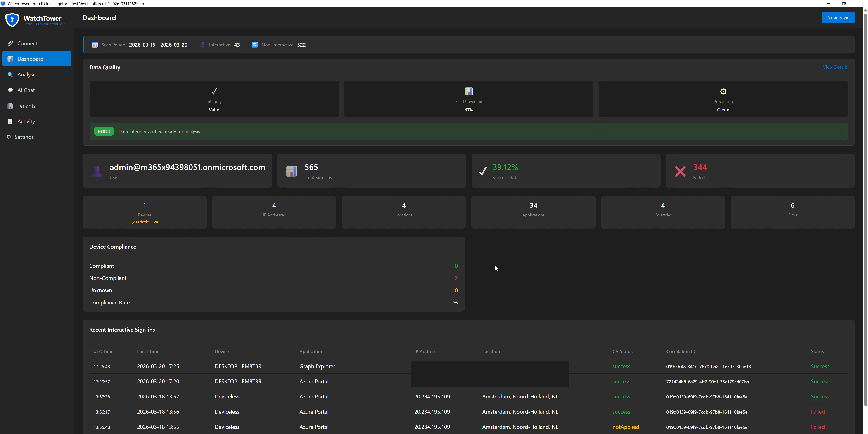The image size is (868, 434).
Task: Start a New Scan
Action: point(838,17)
